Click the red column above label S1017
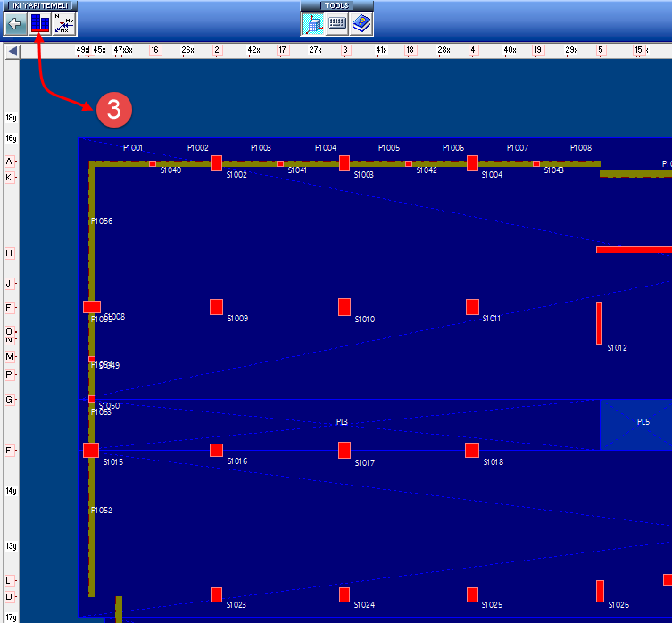672x623 pixels. pos(344,450)
